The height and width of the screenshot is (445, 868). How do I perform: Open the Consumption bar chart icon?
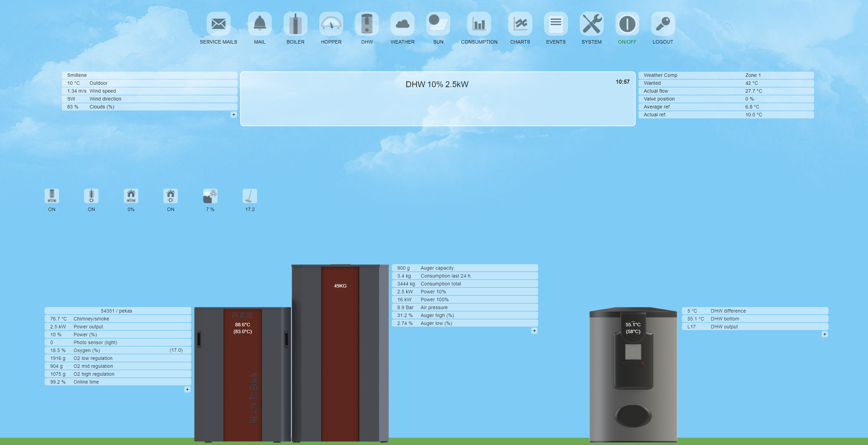coord(479,24)
